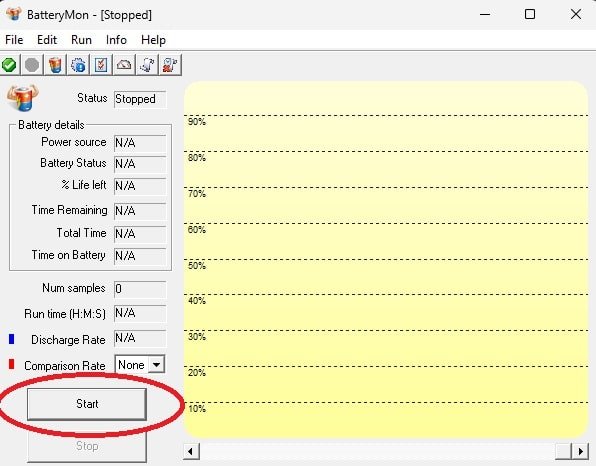Click the paper scroll log icon in toolbar
Image resolution: width=596 pixels, height=466 pixels.
pyautogui.click(x=147, y=65)
